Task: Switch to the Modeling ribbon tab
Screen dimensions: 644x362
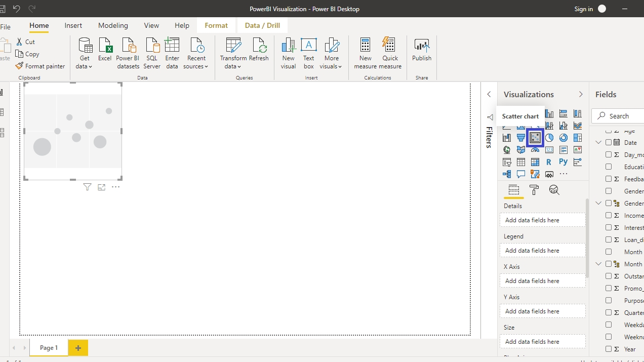Action: pos(113,25)
